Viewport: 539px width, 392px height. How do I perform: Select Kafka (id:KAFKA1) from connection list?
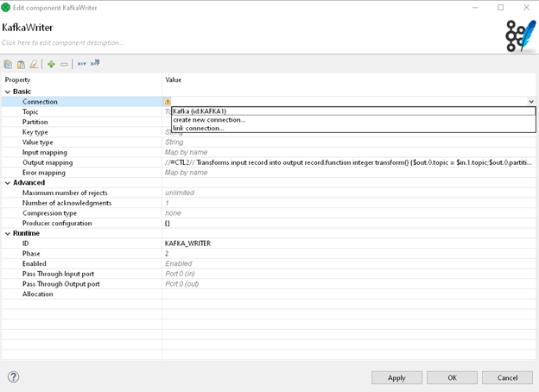tap(199, 111)
